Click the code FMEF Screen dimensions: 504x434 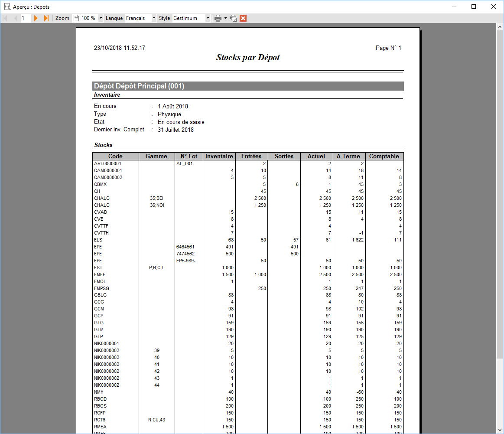(100, 274)
